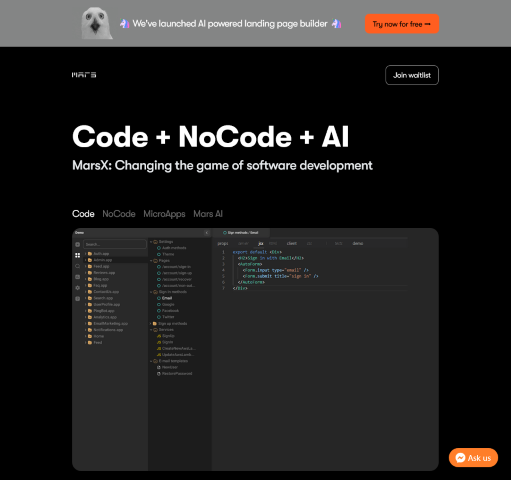Screen dimensions: 511x480
Task: Expand the Auth.app folder arrow
Action: [86, 254]
